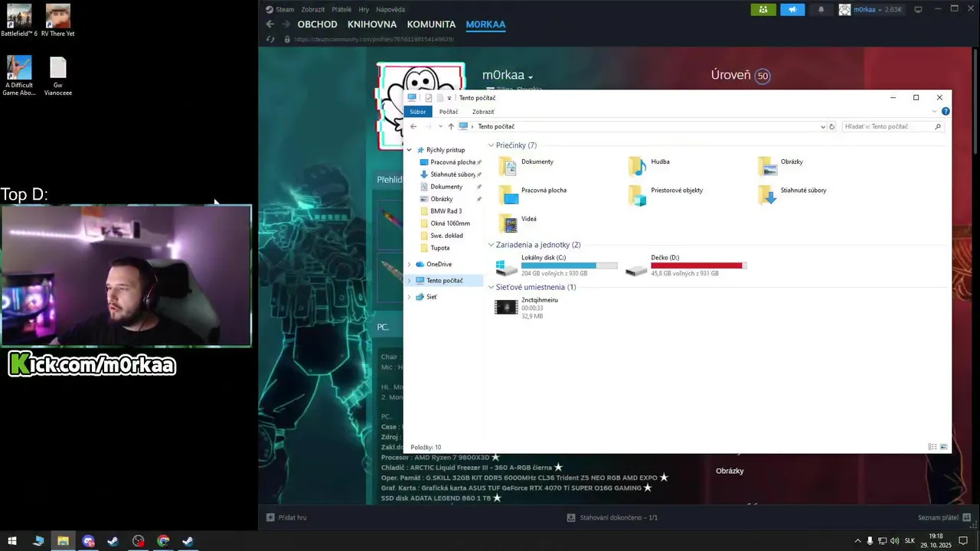Click the Steam profile URL address bar

tap(374, 39)
